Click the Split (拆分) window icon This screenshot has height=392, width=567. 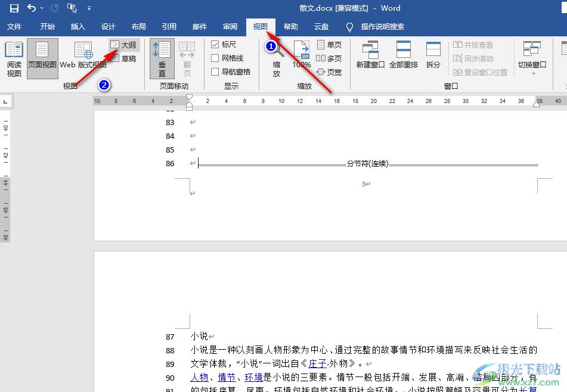pos(433,55)
